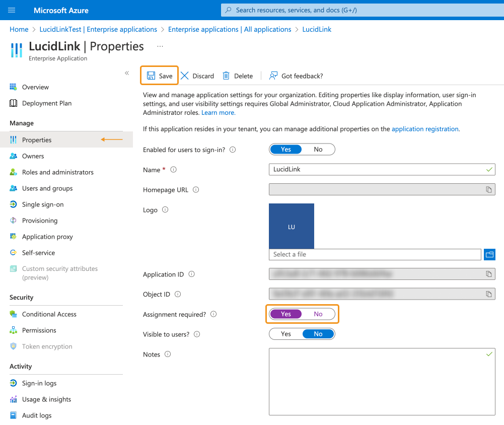Click the info icon next to Notes
Screen dimensions: 504x425
168,354
